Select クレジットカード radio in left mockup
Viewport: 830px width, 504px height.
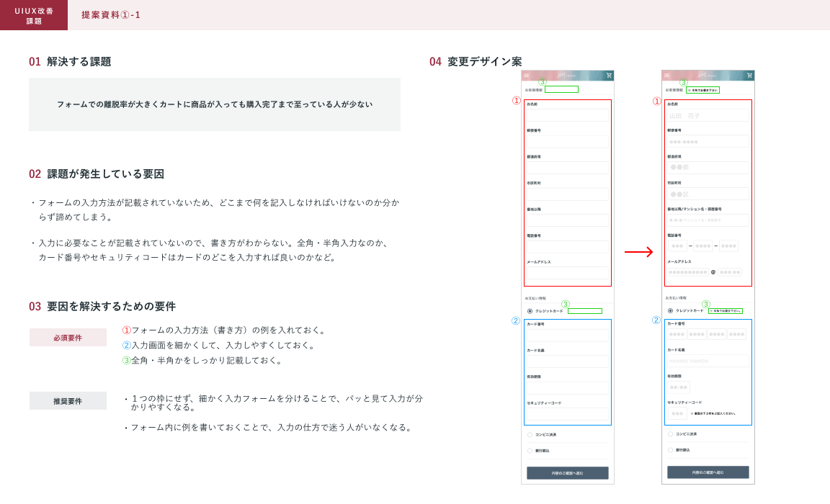[x=530, y=311]
